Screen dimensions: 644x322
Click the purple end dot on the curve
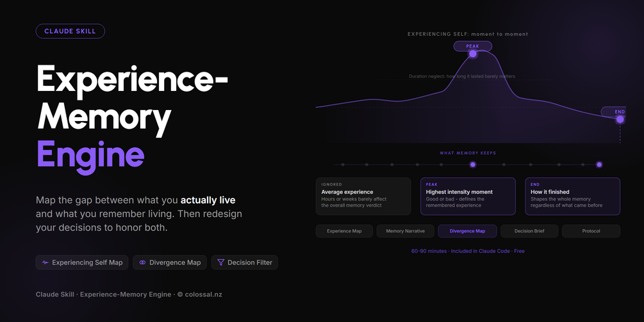click(620, 119)
